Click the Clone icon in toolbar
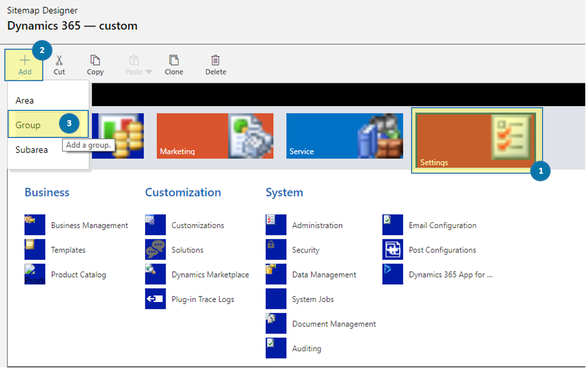Viewport: 588px width, 368px height. tap(174, 60)
